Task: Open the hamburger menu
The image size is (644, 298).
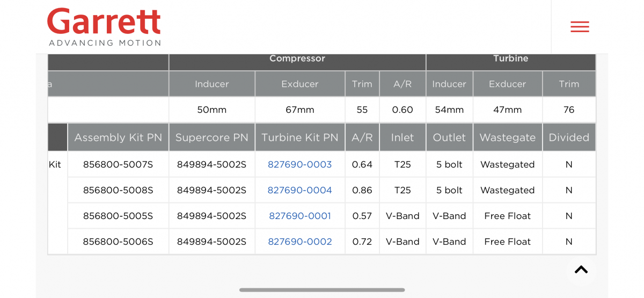Action: [x=580, y=27]
